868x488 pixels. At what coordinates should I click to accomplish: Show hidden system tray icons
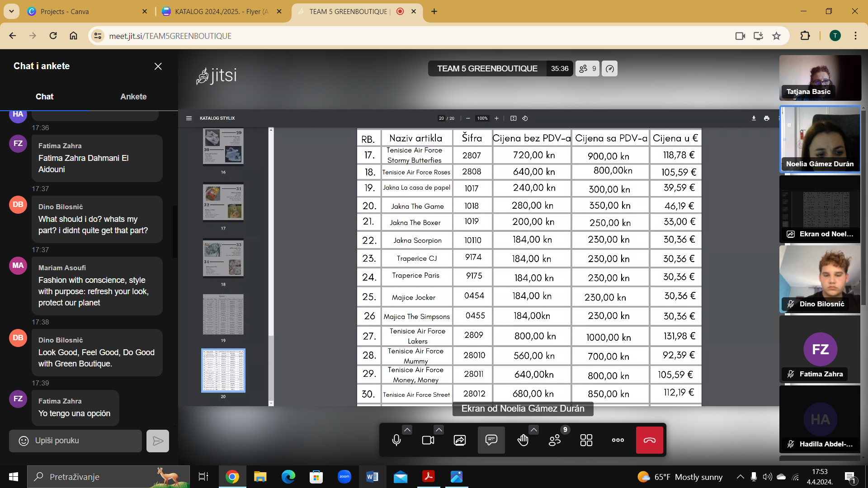[740, 477]
